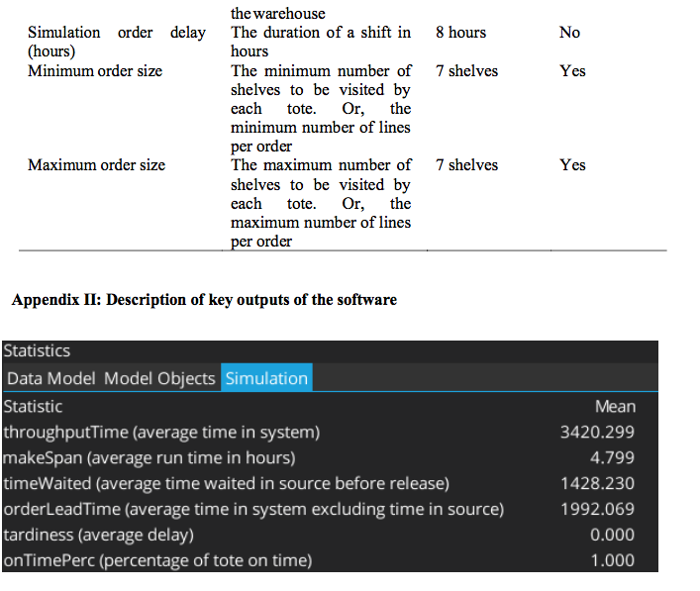Click 7 shelves in Minimum order row
This screenshot has width=700, height=591.
(x=466, y=71)
